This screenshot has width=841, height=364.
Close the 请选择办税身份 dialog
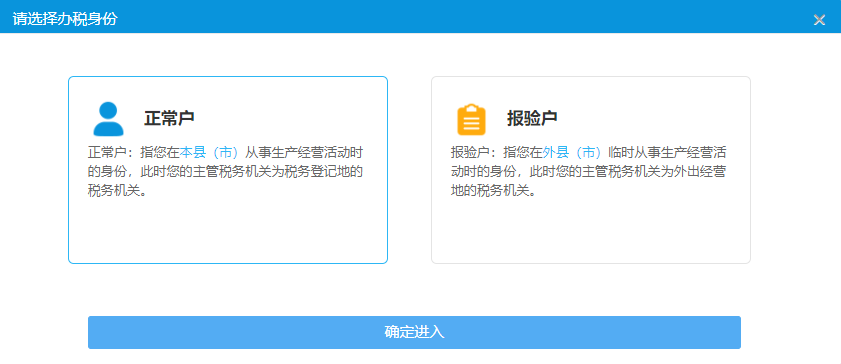(x=819, y=20)
